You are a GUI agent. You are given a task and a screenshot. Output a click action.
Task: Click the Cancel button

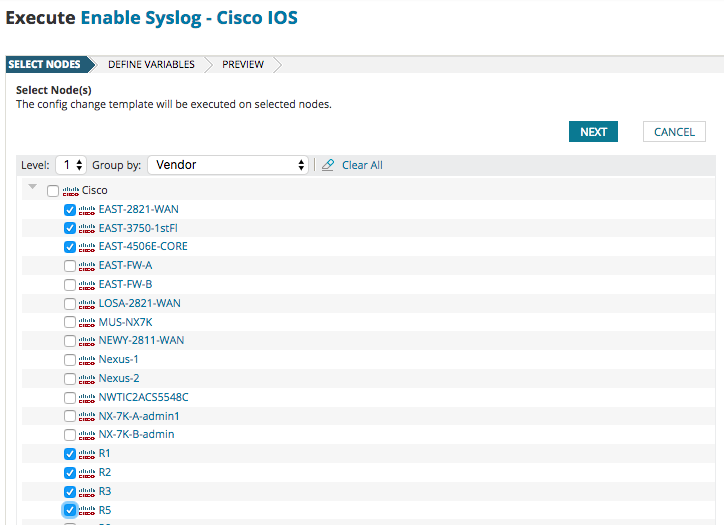tap(674, 132)
